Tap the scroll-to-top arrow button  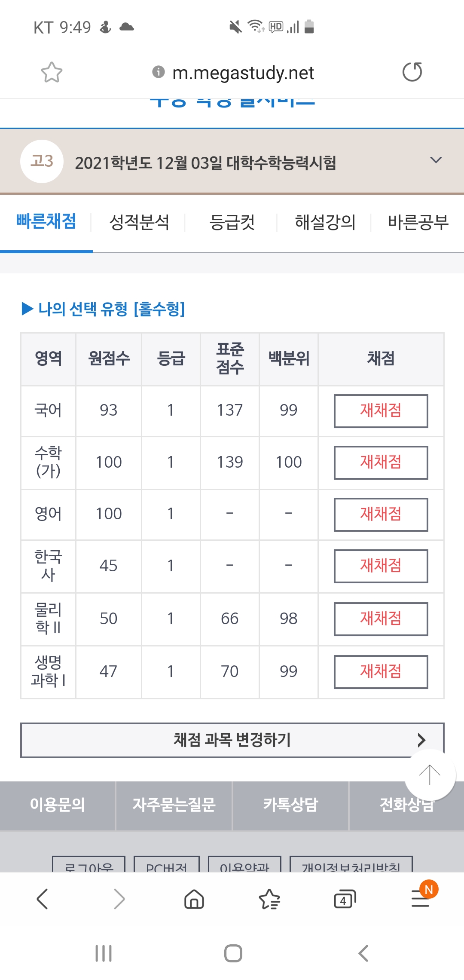(430, 775)
